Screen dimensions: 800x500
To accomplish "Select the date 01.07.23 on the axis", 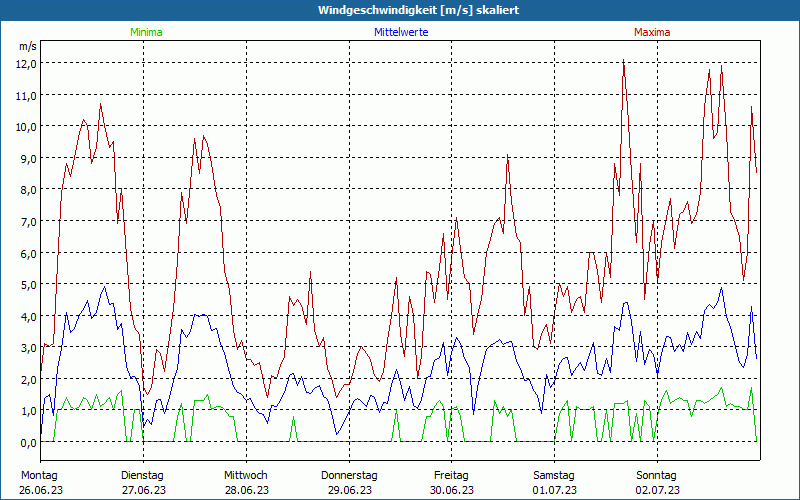I will click(554, 490).
